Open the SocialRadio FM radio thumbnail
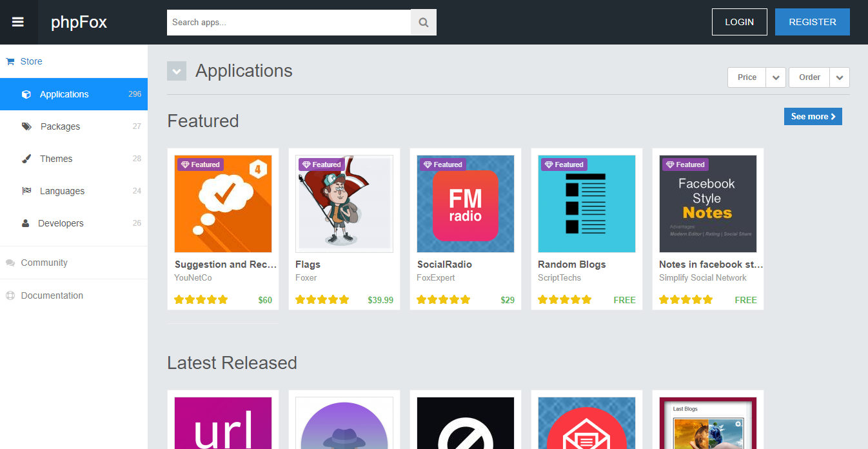This screenshot has width=868, height=449. [465, 204]
